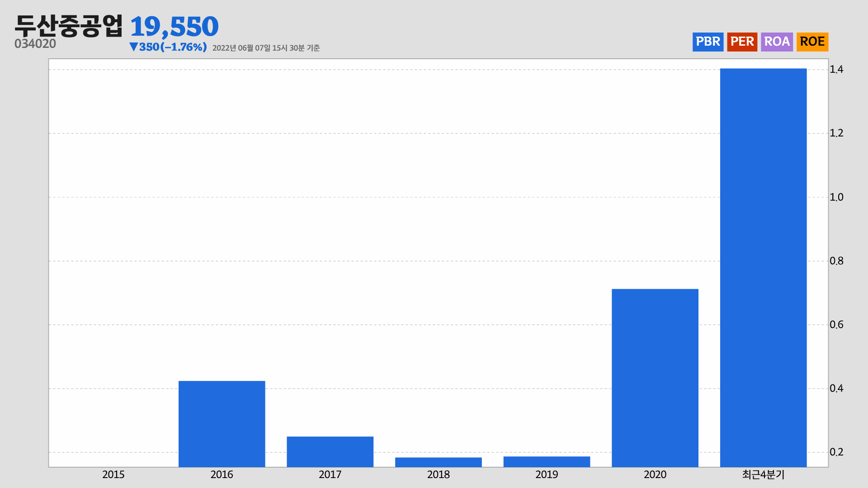
Task: Click the current price 19,550
Action: [x=174, y=26]
